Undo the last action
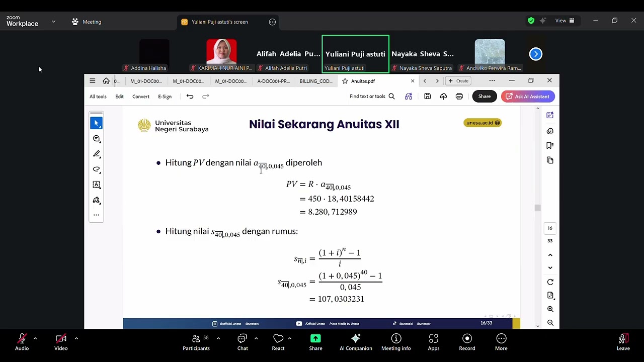This screenshot has width=644, height=362. point(190,97)
